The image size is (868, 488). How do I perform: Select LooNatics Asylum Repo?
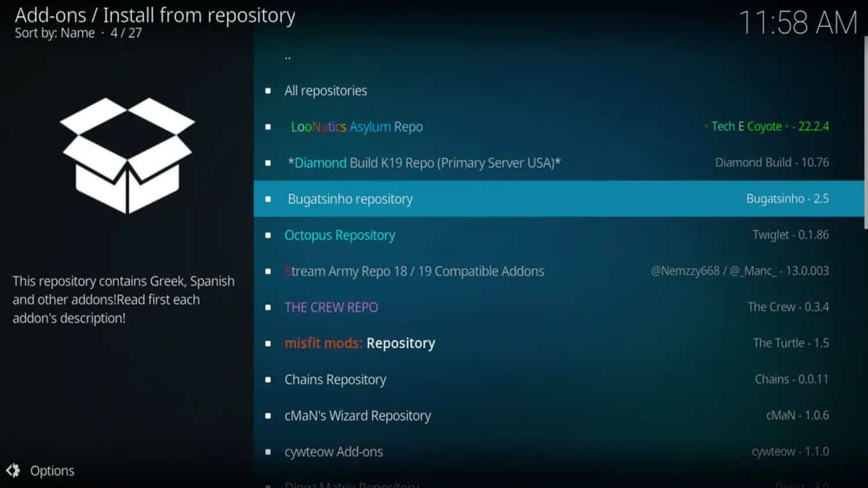559,127
